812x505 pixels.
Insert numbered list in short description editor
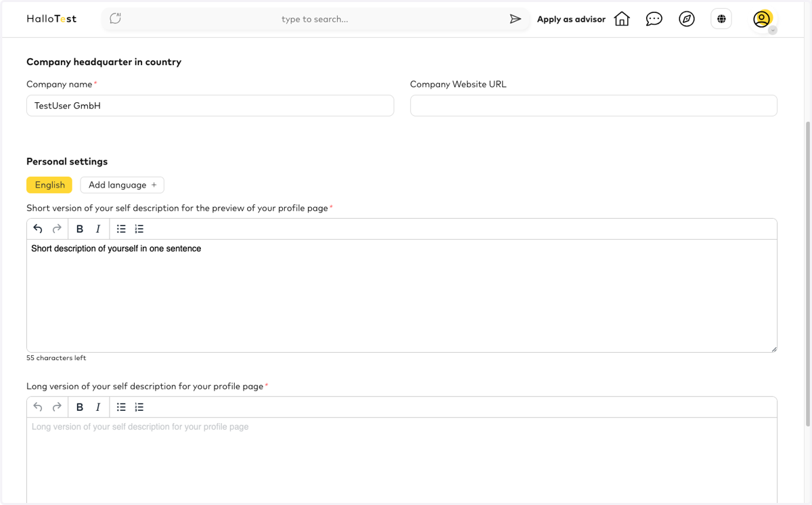click(139, 229)
